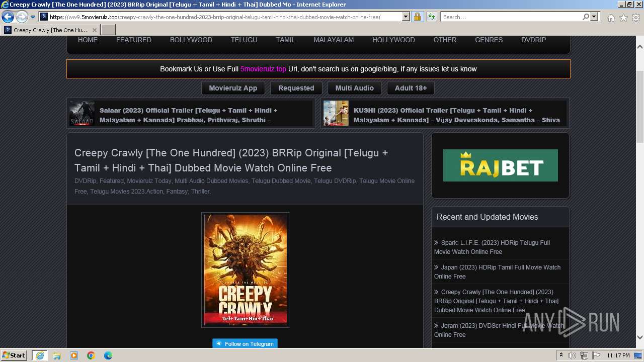The height and width of the screenshot is (362, 644).
Task: Open the BOLLYWOOD menu item
Action: [191, 40]
